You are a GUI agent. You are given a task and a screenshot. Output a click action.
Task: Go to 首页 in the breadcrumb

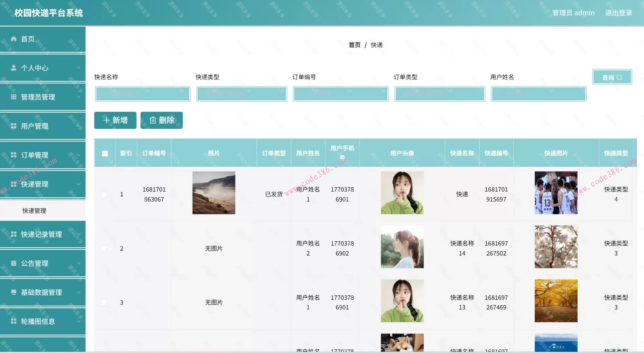click(354, 45)
